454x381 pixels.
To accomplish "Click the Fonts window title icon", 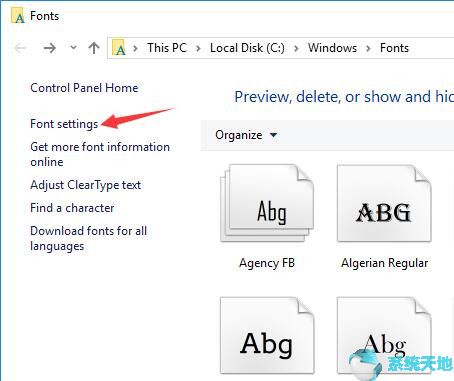I will (18, 16).
